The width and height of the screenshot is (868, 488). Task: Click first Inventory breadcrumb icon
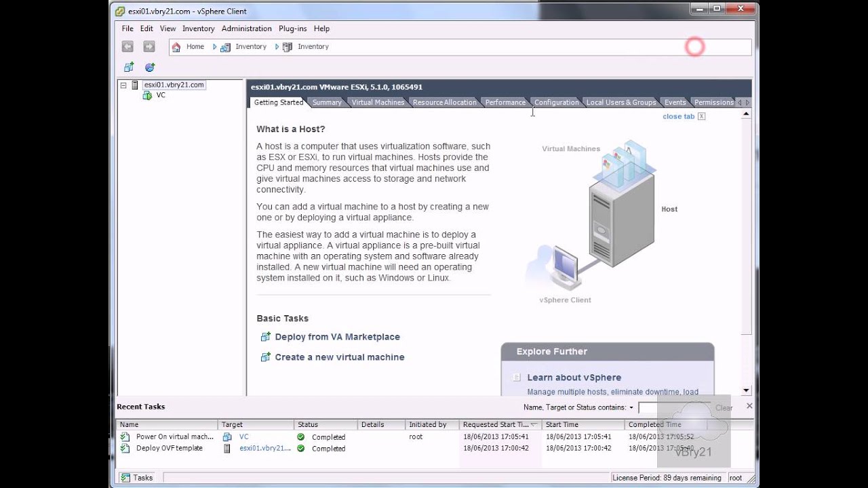(225, 47)
